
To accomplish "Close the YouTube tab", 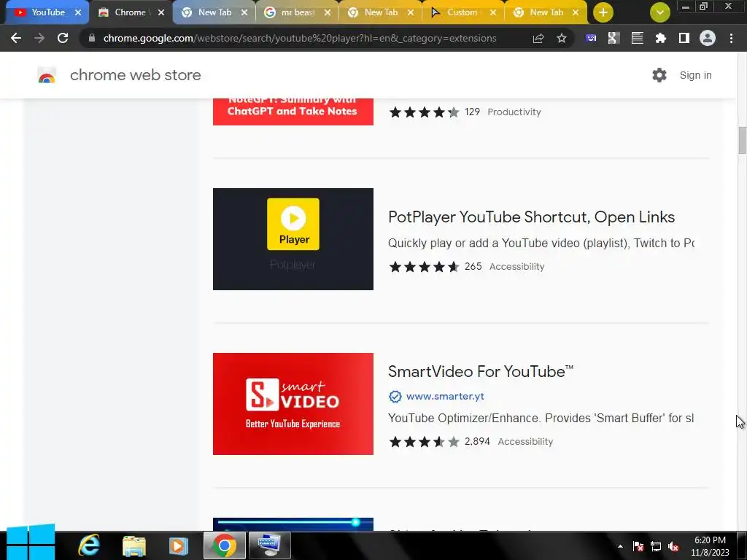I will click(78, 12).
